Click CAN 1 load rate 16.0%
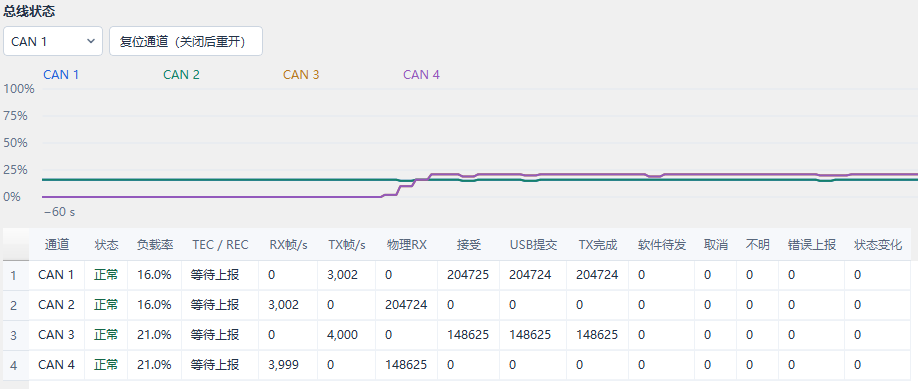The height and width of the screenshot is (389, 918). tap(154, 274)
